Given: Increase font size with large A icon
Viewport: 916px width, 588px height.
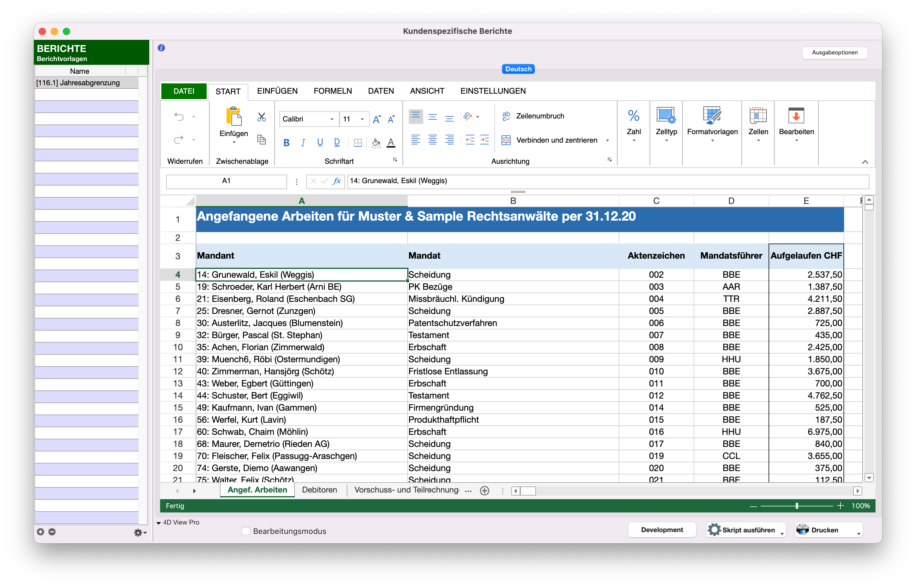Looking at the screenshot, I should click(376, 119).
